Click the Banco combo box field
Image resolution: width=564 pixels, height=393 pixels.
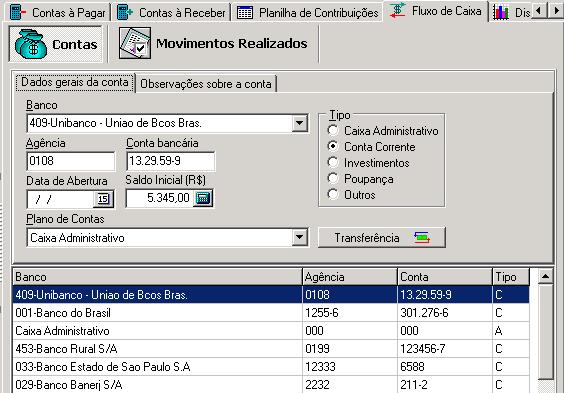(167, 123)
